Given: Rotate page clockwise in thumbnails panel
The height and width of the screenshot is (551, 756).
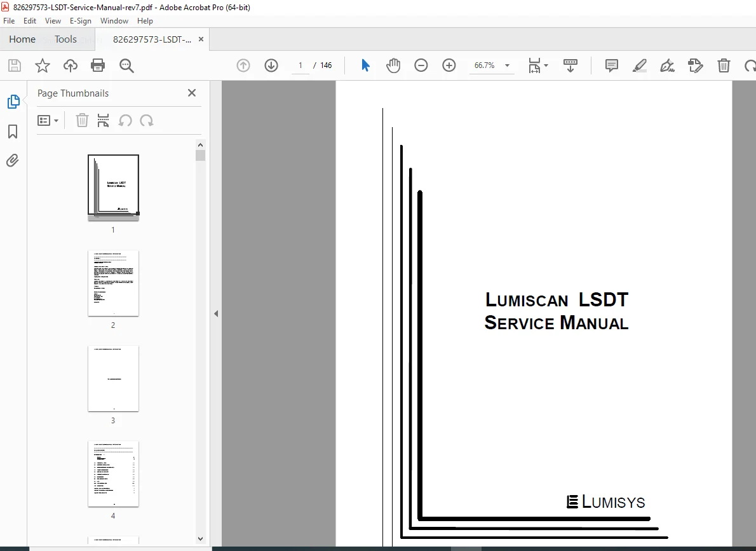Looking at the screenshot, I should click(x=147, y=120).
